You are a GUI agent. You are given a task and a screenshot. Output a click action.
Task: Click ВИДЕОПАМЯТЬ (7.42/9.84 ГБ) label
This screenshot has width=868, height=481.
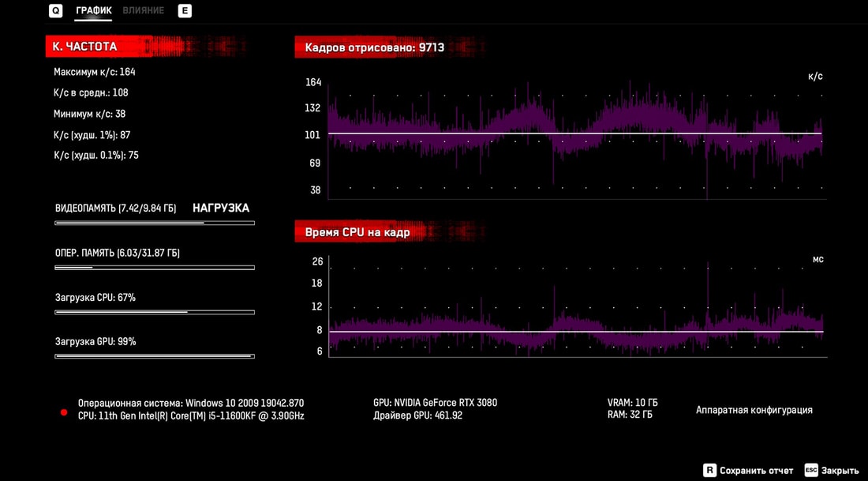[116, 209]
